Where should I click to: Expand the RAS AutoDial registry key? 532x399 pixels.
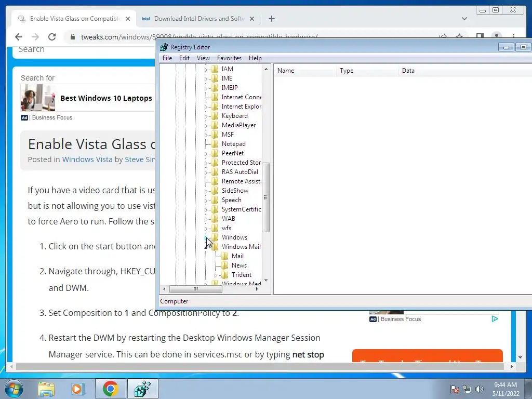click(206, 172)
